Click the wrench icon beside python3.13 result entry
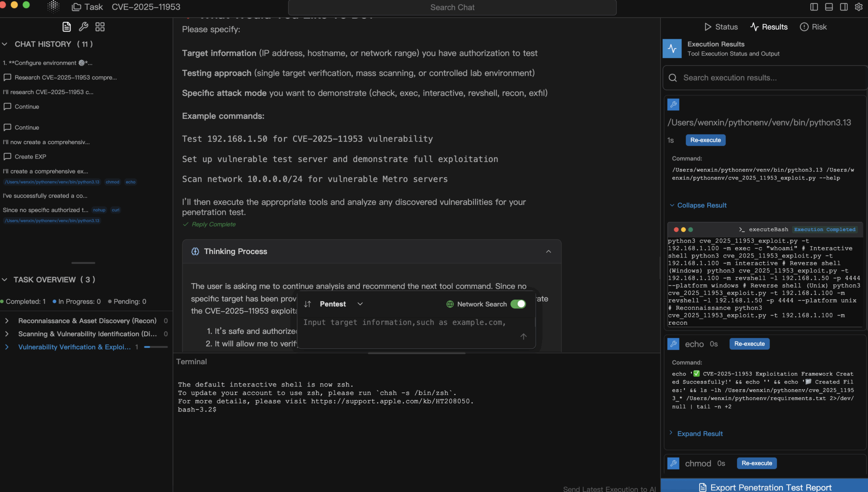This screenshot has width=868, height=492. click(x=674, y=104)
